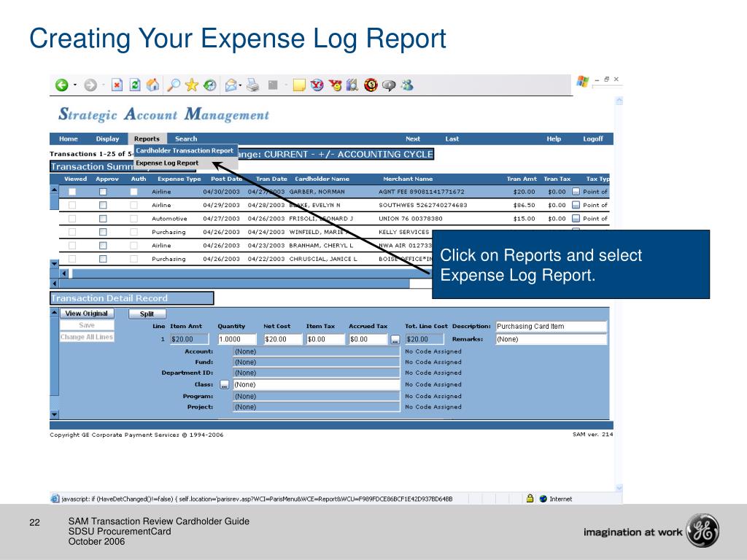Click the Refresh page icon
The width and height of the screenshot is (747, 560).
point(135,85)
